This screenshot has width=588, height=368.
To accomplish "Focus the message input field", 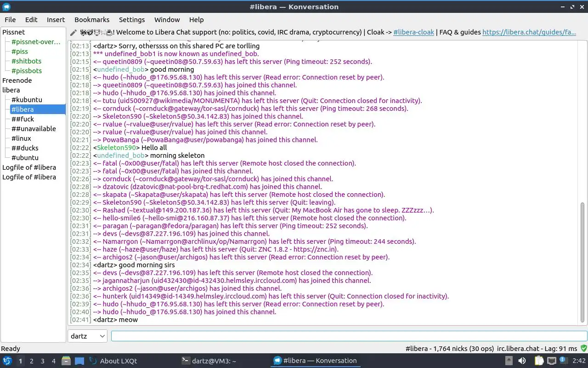I will click(349, 336).
